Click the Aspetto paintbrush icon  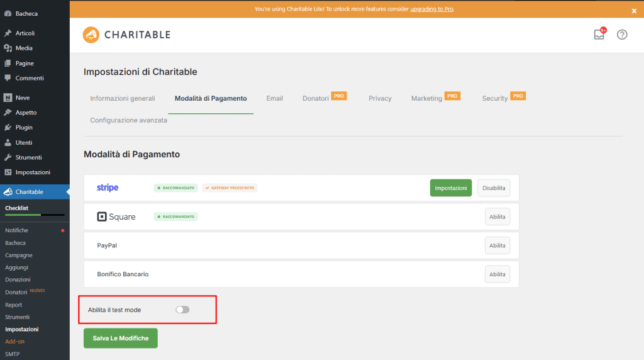[8, 112]
